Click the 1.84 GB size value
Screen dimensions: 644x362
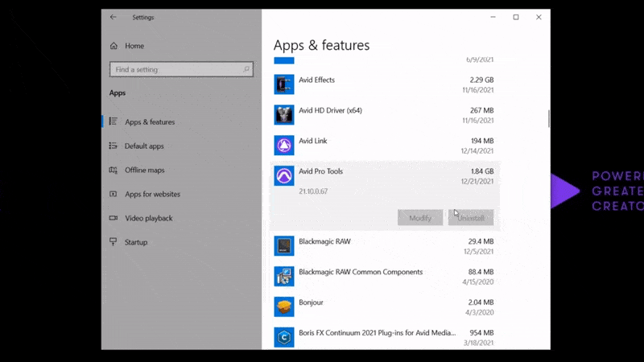[x=482, y=171]
